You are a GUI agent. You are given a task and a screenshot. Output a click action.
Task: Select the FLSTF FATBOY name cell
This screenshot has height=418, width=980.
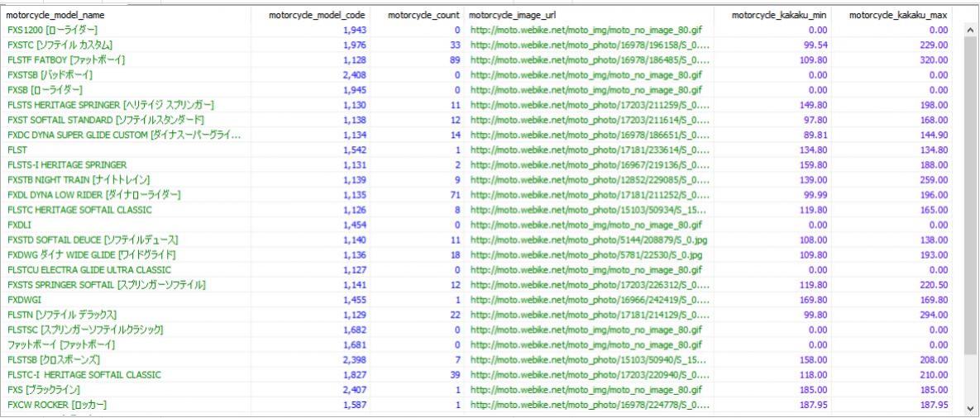point(125,60)
